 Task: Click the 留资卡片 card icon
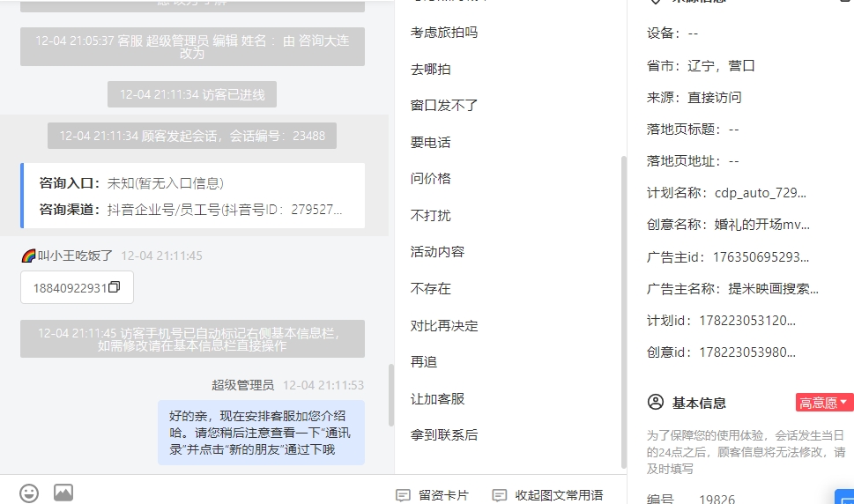pos(403,495)
